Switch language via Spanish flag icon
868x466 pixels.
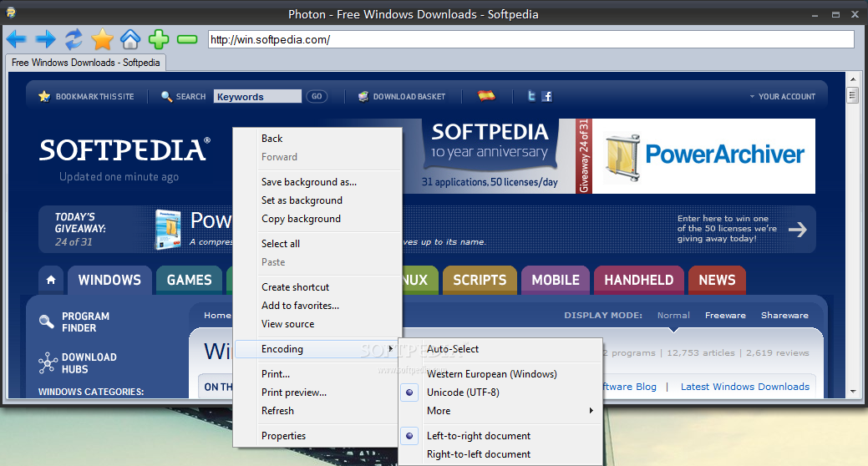point(486,96)
